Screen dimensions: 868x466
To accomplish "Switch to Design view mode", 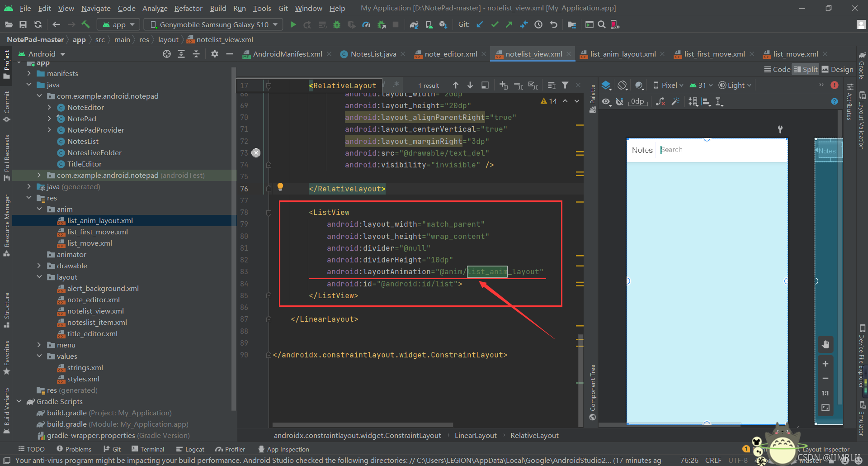I will [838, 69].
